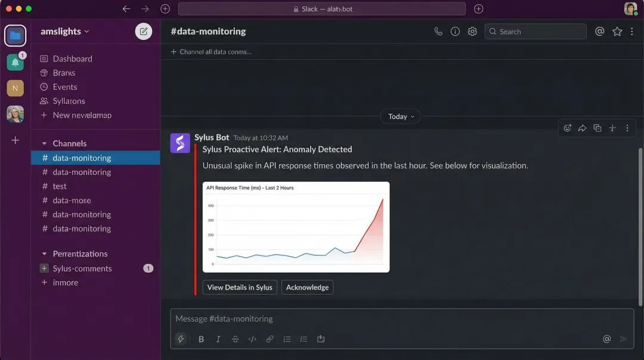This screenshot has height=360, width=644.
Task: Toggle bold formatting in the message composer
Action: [201, 339]
